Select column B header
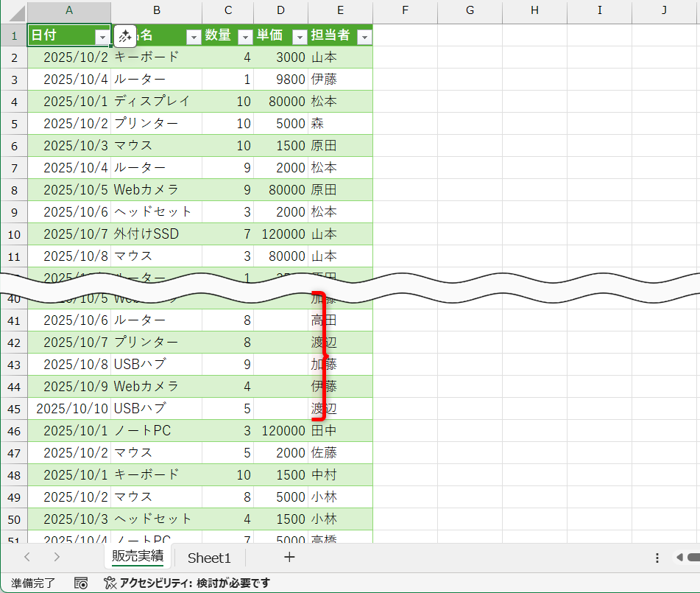 click(157, 11)
